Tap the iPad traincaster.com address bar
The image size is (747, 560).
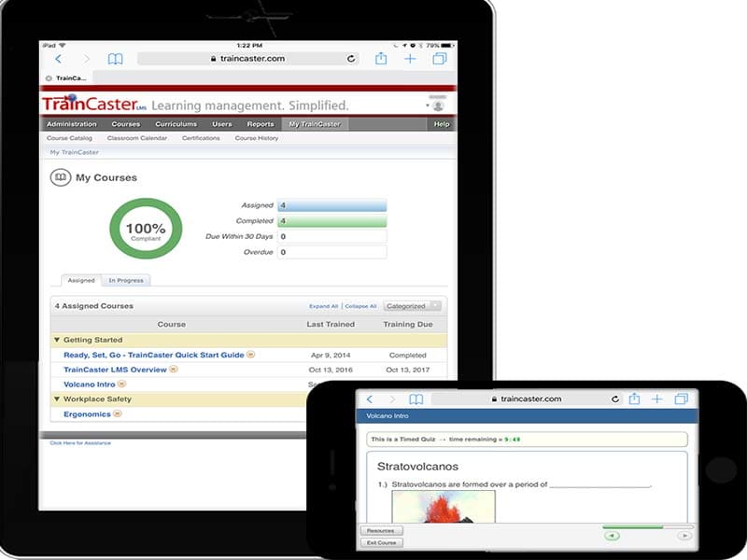248,59
